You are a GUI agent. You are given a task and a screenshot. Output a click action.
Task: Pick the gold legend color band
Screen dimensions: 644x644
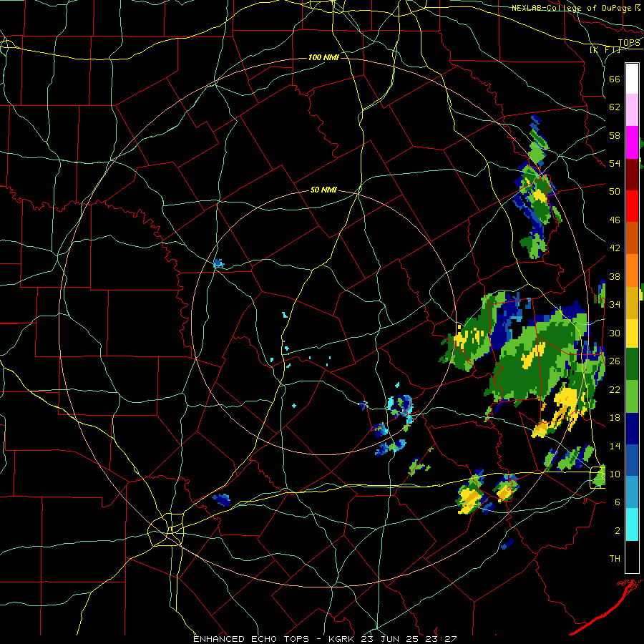click(x=632, y=303)
